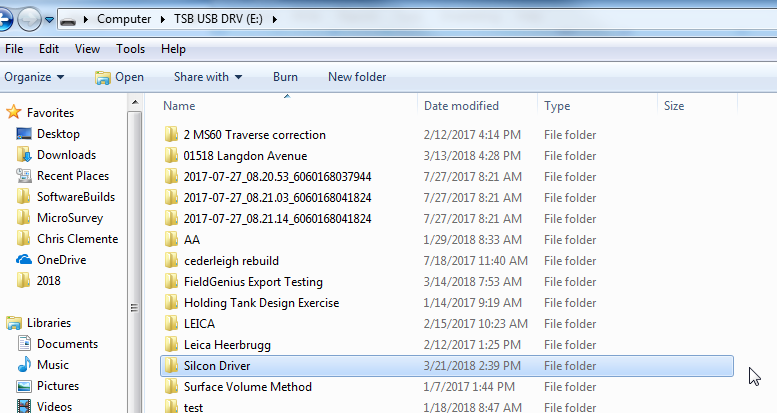Open recent locations dropdown arrow

point(49,20)
